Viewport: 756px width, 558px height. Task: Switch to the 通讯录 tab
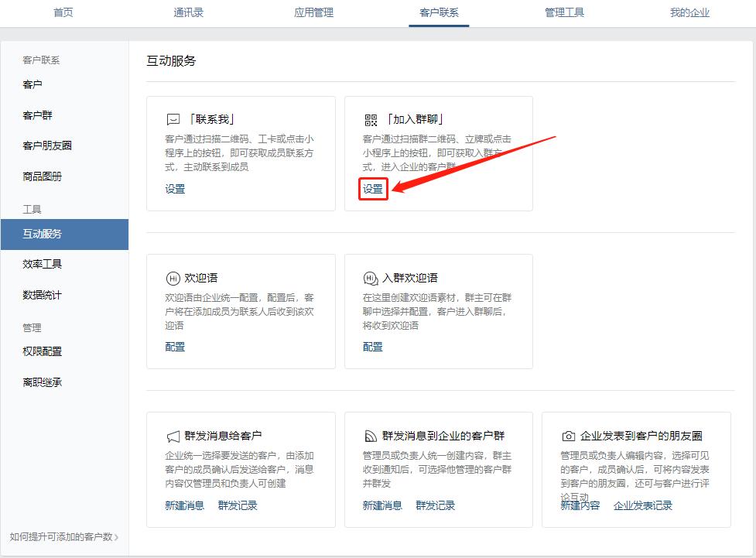click(188, 12)
